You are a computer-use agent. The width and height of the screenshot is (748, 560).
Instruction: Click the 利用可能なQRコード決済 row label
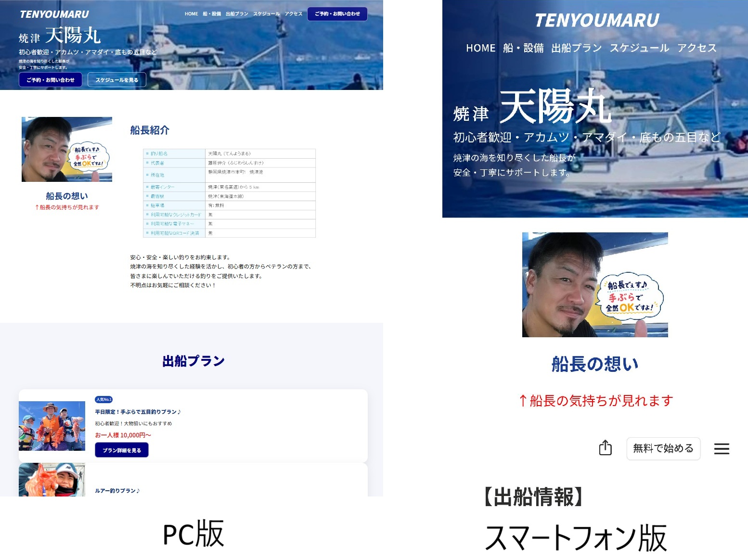pos(175,233)
